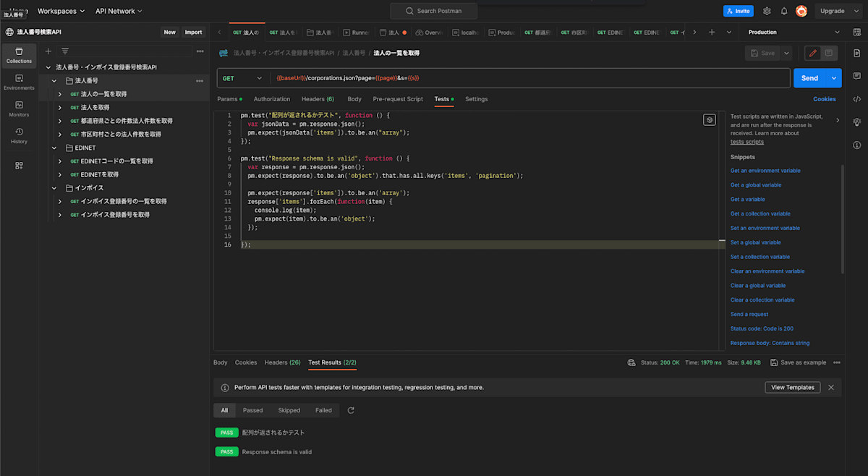Collapse the インボイス folder
The height and width of the screenshot is (476, 868).
pos(54,188)
